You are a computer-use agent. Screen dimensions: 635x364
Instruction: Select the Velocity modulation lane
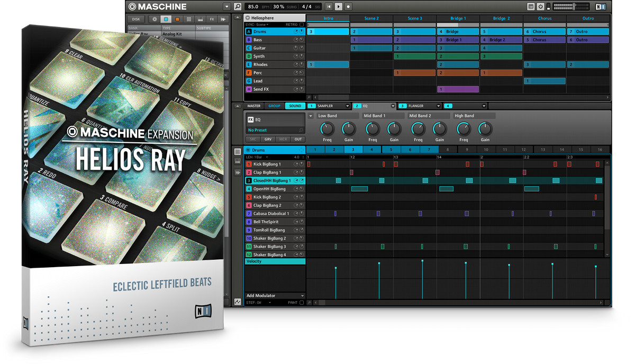point(275,261)
